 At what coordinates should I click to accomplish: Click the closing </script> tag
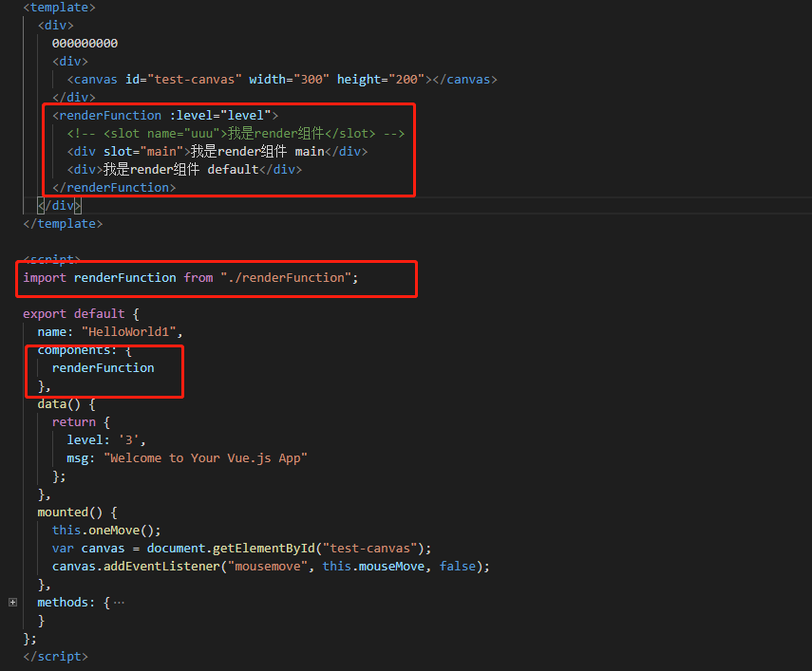56,657
